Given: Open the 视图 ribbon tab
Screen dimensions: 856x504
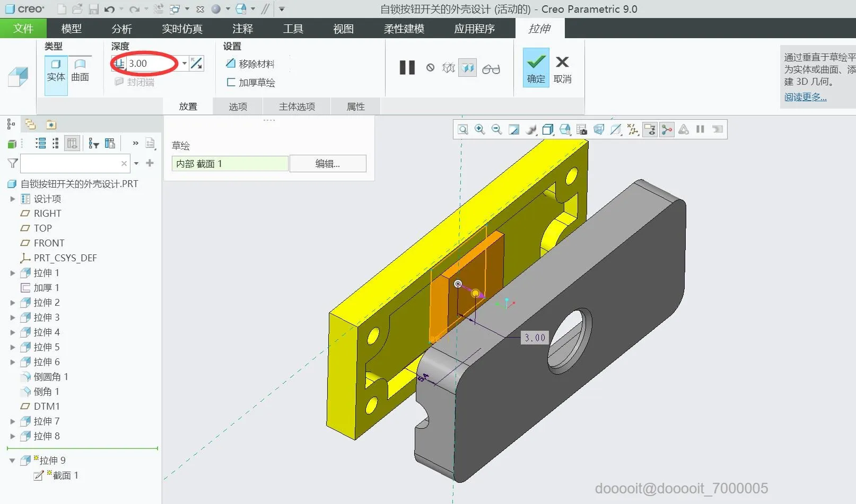Looking at the screenshot, I should pyautogui.click(x=343, y=29).
